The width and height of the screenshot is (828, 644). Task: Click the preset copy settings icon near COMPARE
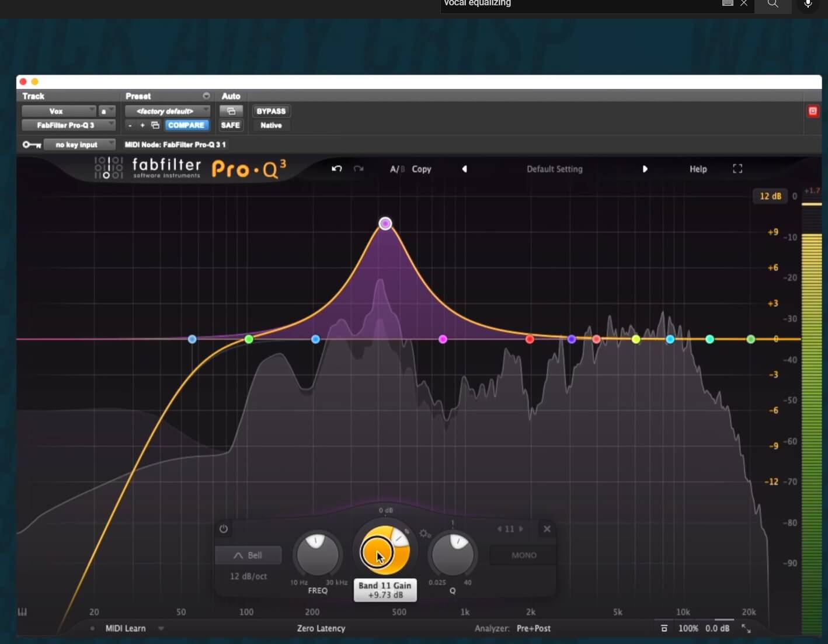(x=155, y=125)
